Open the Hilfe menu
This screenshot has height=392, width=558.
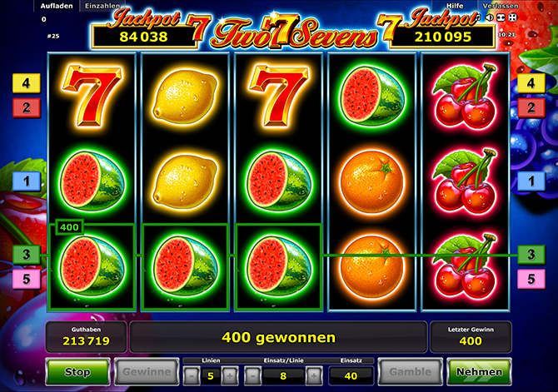pos(455,6)
